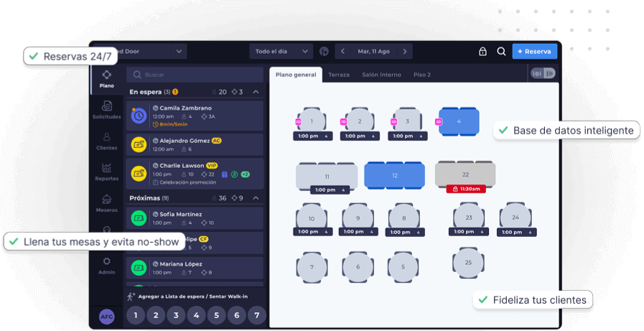Open the Clientes sidebar icon

click(106, 140)
